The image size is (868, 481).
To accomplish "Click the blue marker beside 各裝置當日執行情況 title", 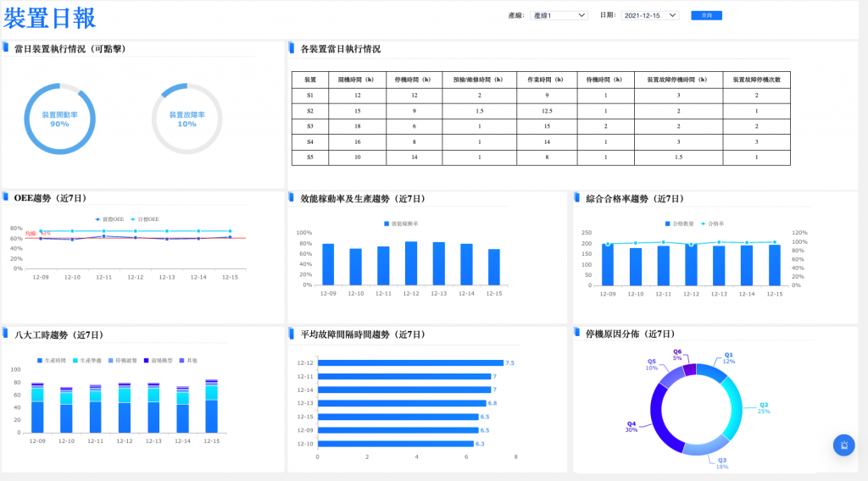I will pos(292,48).
